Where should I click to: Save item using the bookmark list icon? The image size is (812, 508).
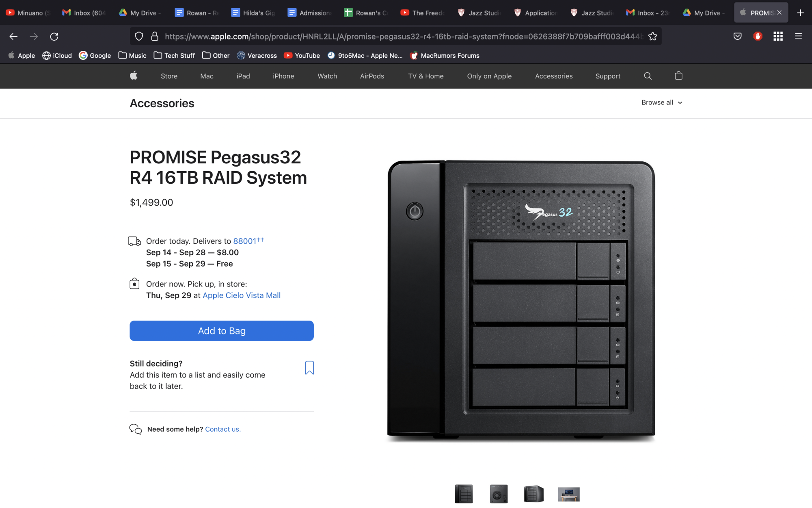309,368
